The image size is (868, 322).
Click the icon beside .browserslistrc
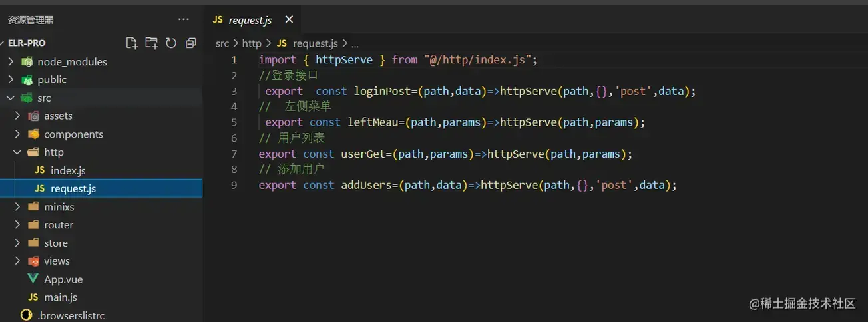click(27, 315)
